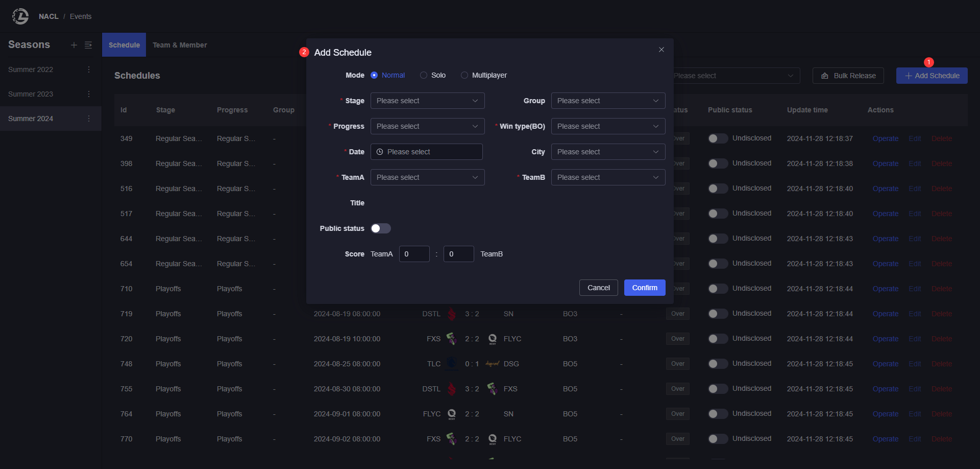This screenshot has height=469, width=980.
Task: Select the Summer 2023 season
Action: [x=31, y=94]
